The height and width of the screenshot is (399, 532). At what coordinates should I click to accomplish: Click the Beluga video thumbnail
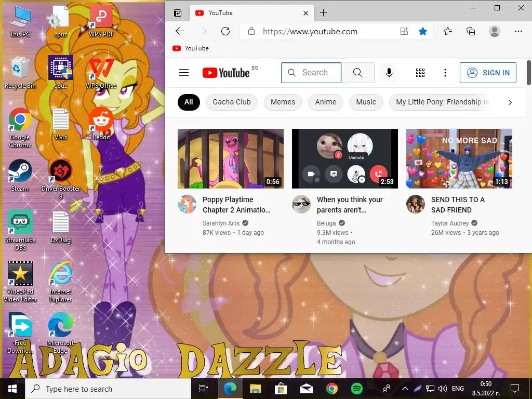click(345, 158)
